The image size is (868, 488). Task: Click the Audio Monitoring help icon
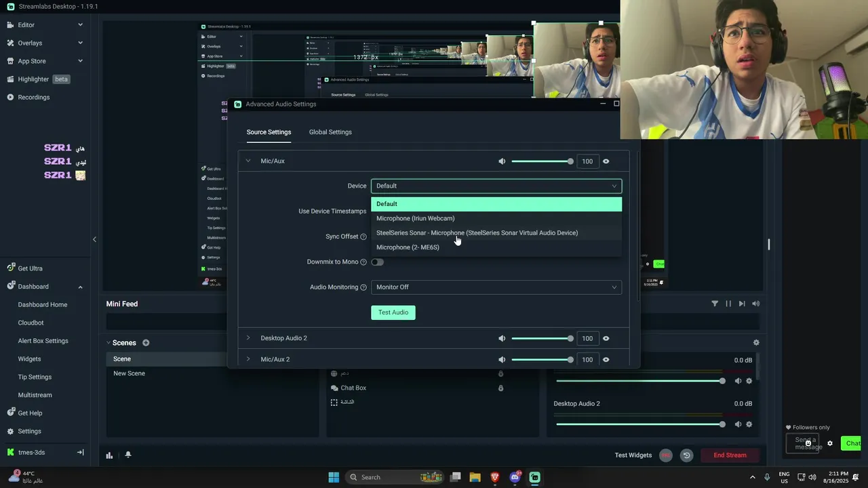(363, 287)
